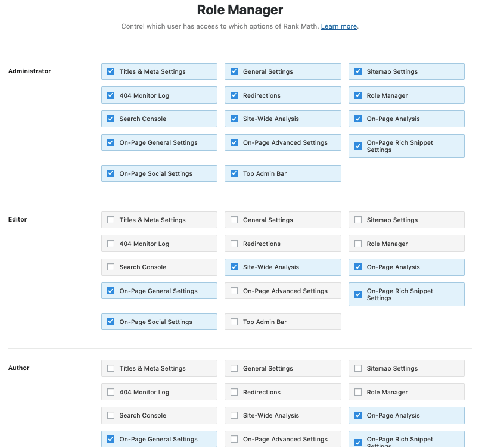Image resolution: width=479 pixels, height=448 pixels.
Task: Enable On-Page Rich Snippet Settings for Author
Action: click(357, 442)
